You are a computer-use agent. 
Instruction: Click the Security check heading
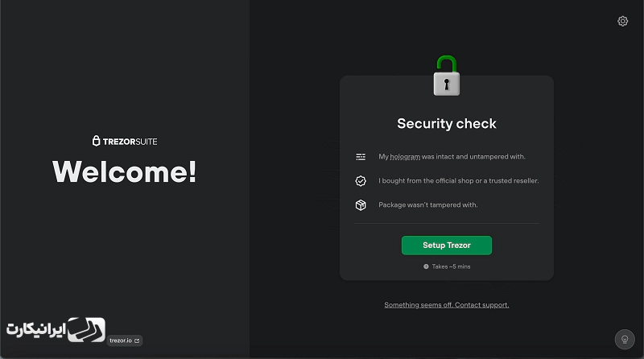pyautogui.click(x=447, y=124)
